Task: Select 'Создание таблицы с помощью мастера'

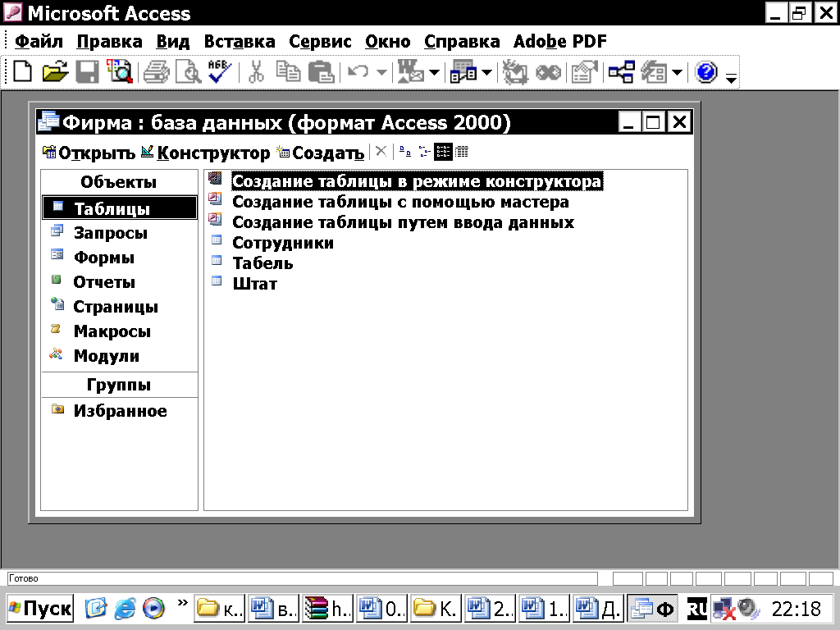Action: point(400,202)
